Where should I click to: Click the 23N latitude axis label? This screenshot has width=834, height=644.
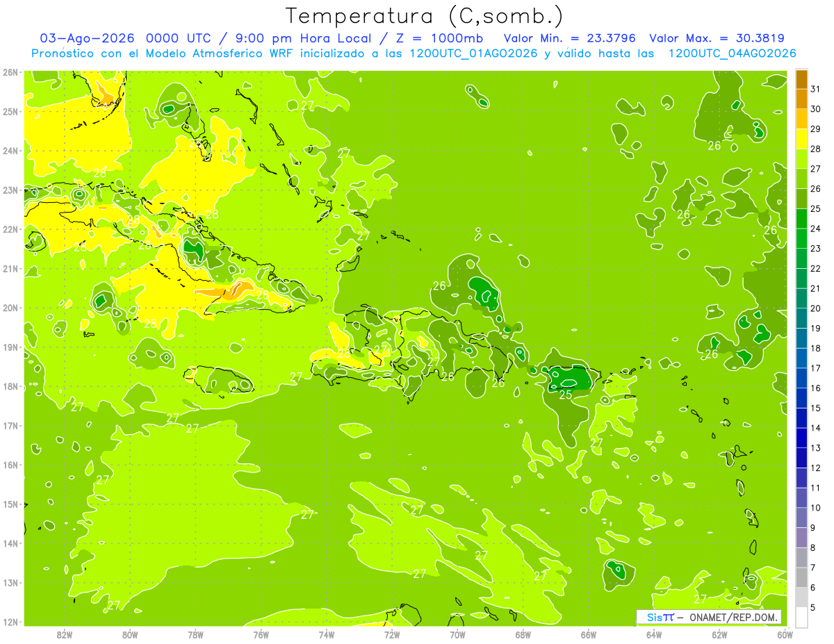coord(10,190)
